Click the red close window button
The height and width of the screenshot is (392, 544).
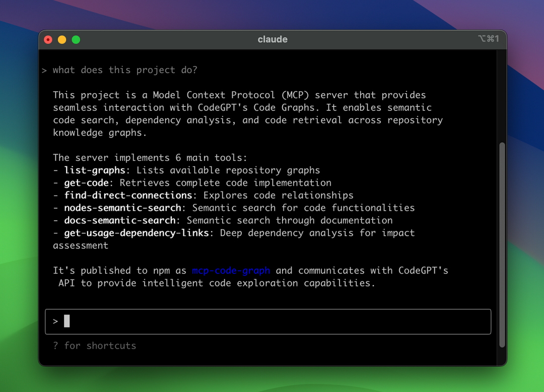click(48, 40)
